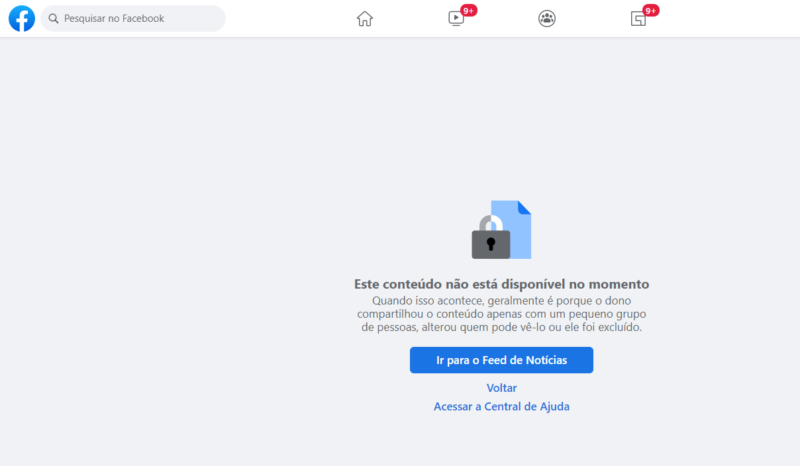
Task: Open the Gaming icon in top bar
Action: coord(637,19)
